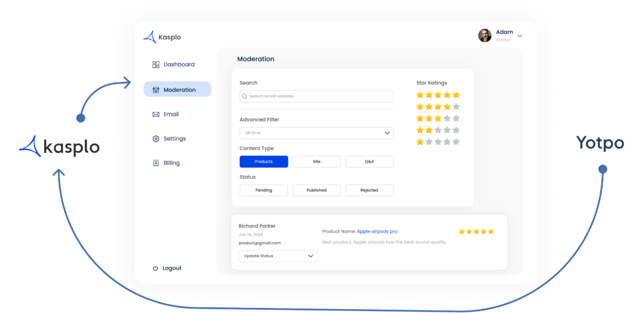644x313 pixels.
Task: Select Moderation in the sidebar
Action: tap(177, 89)
